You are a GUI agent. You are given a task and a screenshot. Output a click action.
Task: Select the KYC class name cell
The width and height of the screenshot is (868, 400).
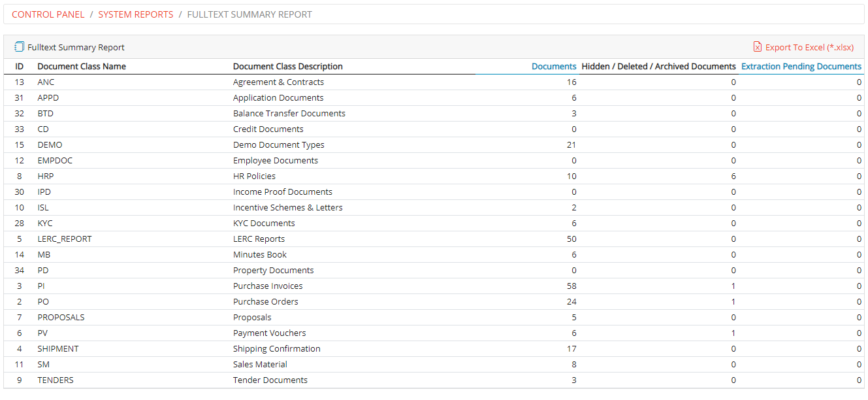(x=45, y=224)
